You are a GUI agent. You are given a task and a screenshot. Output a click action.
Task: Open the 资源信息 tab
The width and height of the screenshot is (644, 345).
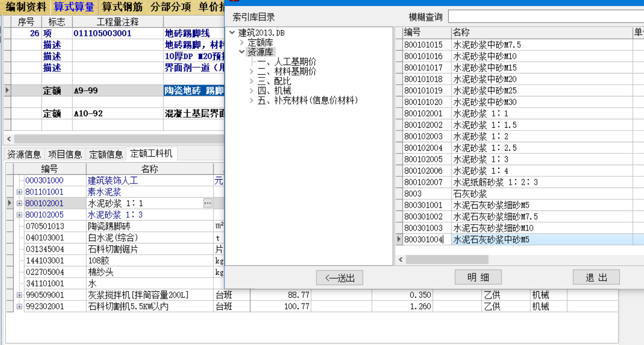24,154
